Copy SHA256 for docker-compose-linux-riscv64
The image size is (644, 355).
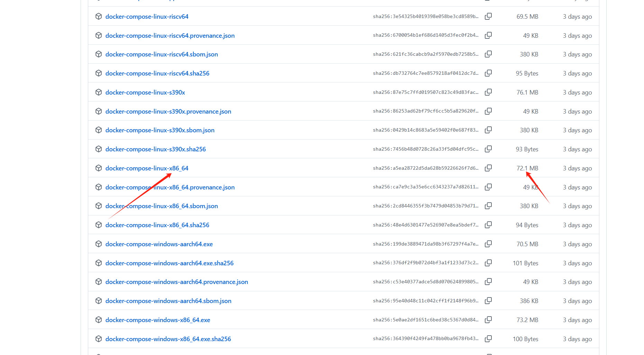[488, 16]
